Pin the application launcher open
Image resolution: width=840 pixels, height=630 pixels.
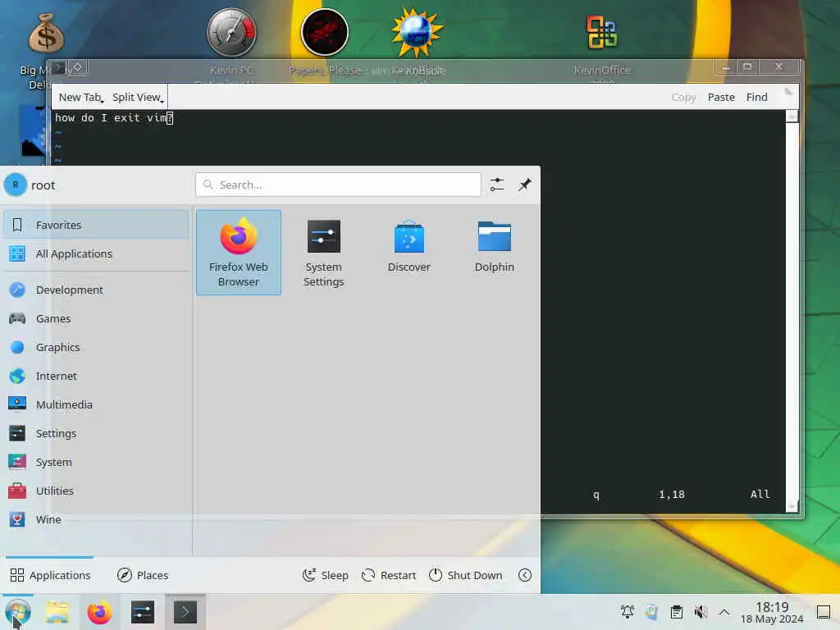pyautogui.click(x=524, y=185)
